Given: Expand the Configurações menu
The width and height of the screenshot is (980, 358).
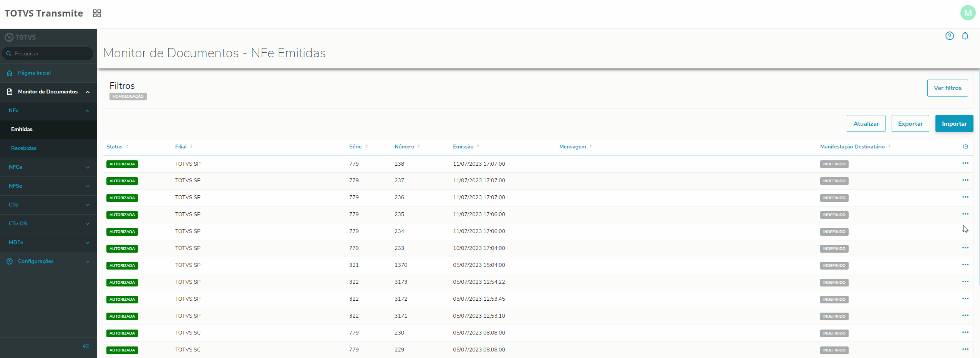Looking at the screenshot, I should click(88, 261).
